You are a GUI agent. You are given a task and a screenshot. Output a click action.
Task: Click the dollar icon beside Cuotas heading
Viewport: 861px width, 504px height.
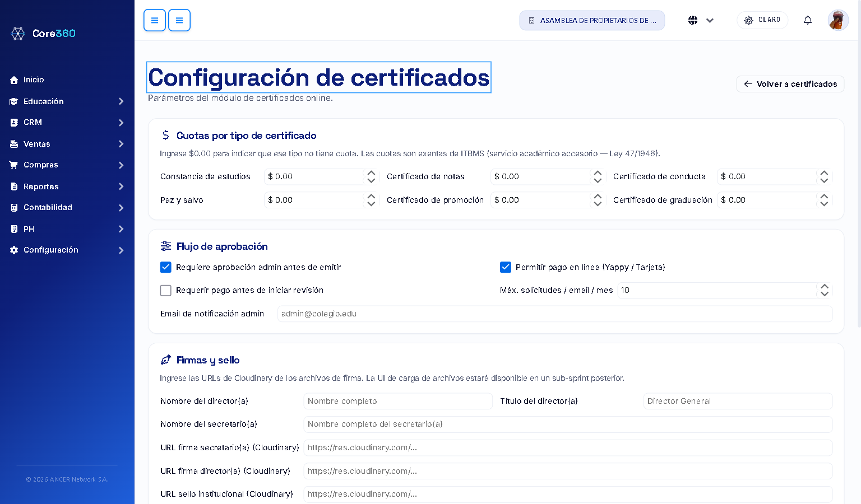(x=165, y=135)
